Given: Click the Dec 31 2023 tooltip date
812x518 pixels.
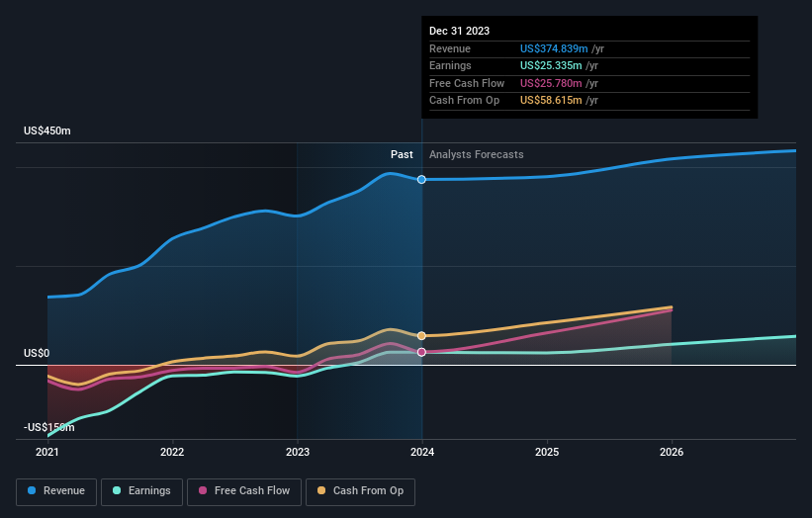Looking at the screenshot, I should point(459,31).
